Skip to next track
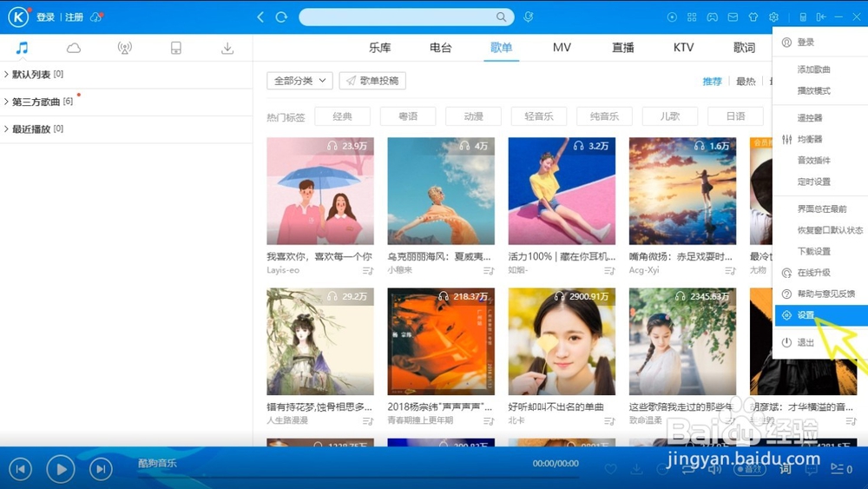Viewport: 868px width, 489px height. coord(101,469)
